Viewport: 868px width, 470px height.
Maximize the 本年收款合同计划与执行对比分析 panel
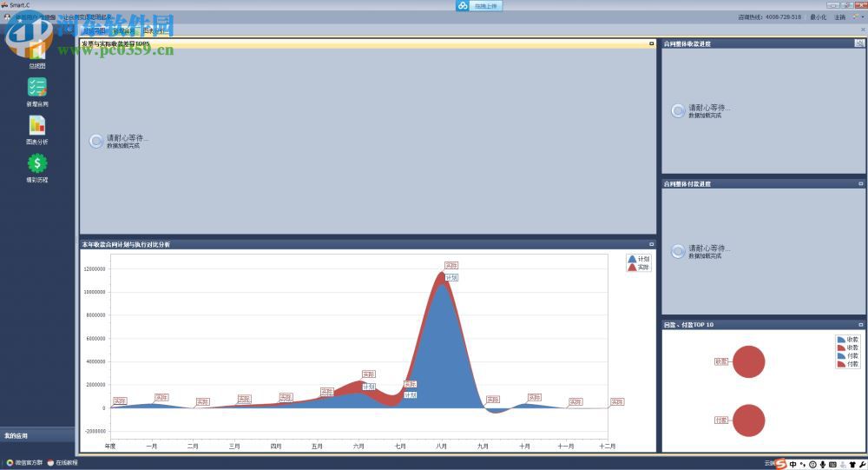click(x=651, y=244)
